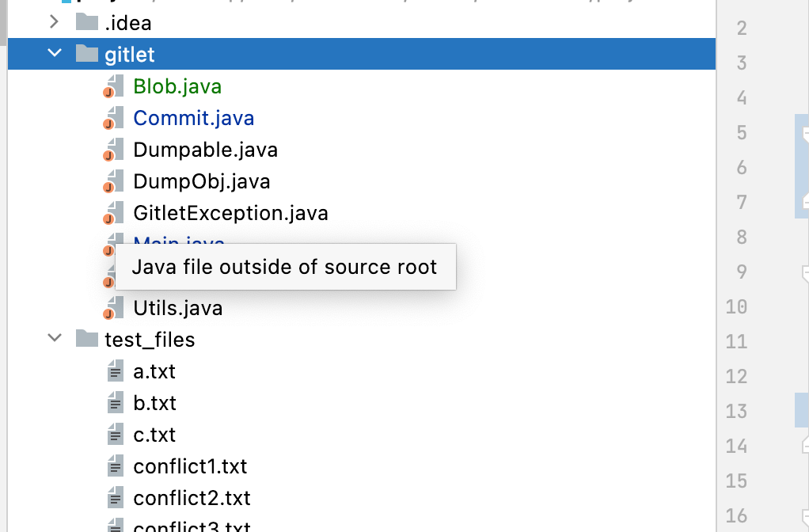Click line number 11 in the gutter
The height and width of the screenshot is (532, 809).
(736, 341)
